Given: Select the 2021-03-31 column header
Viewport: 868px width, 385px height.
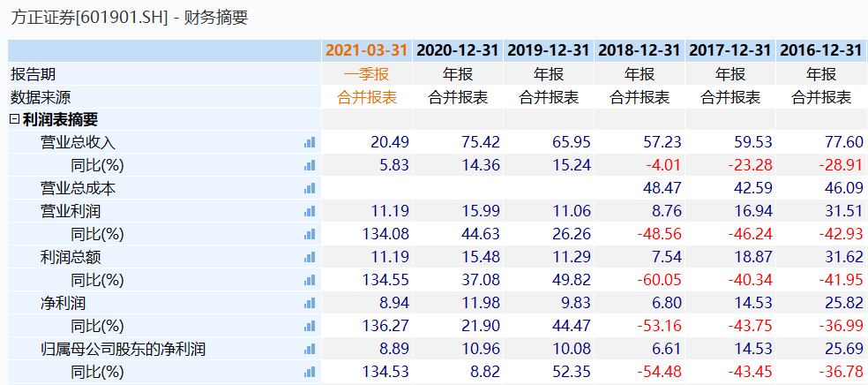Looking at the screenshot, I should 366,50.
